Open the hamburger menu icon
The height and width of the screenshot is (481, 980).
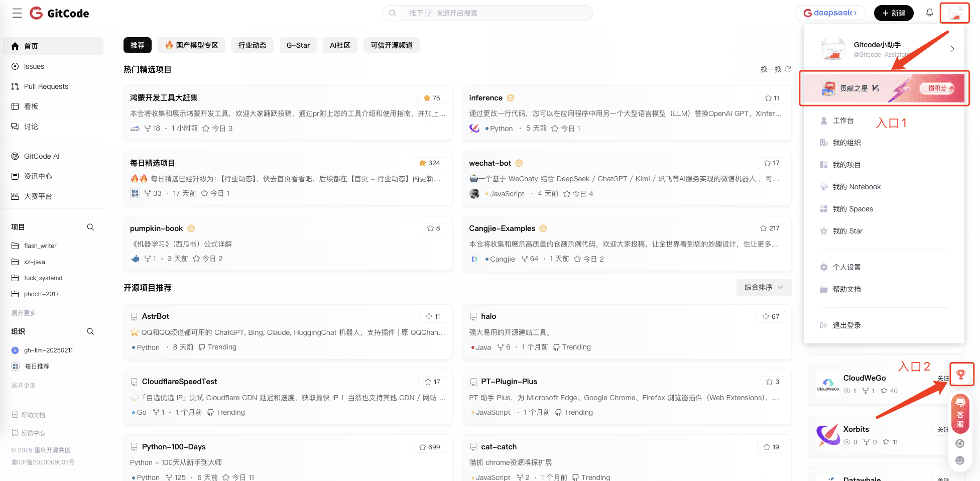click(17, 14)
